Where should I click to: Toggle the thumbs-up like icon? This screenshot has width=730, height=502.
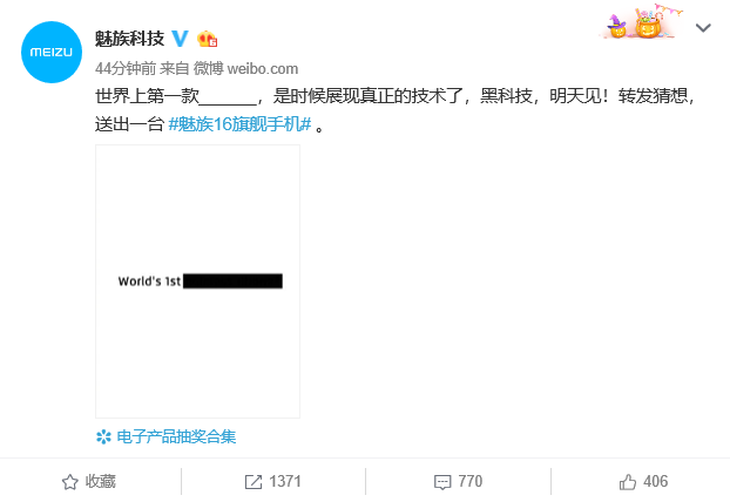[628, 482]
